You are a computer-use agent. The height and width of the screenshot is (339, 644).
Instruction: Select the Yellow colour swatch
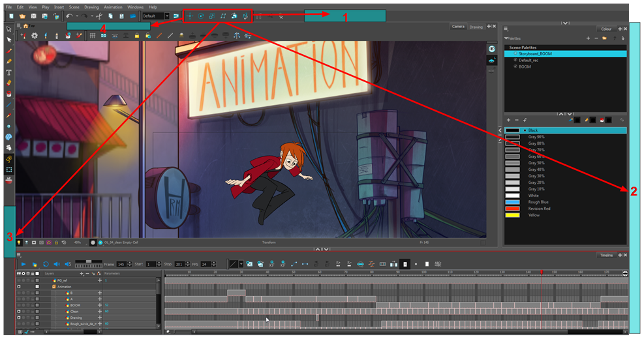tap(512, 216)
